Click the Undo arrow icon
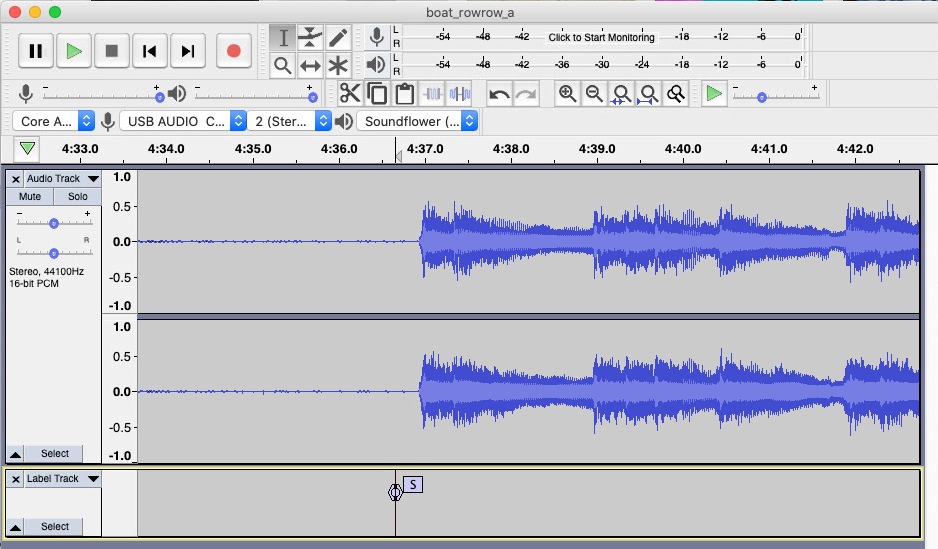The height and width of the screenshot is (549, 938). (499, 94)
